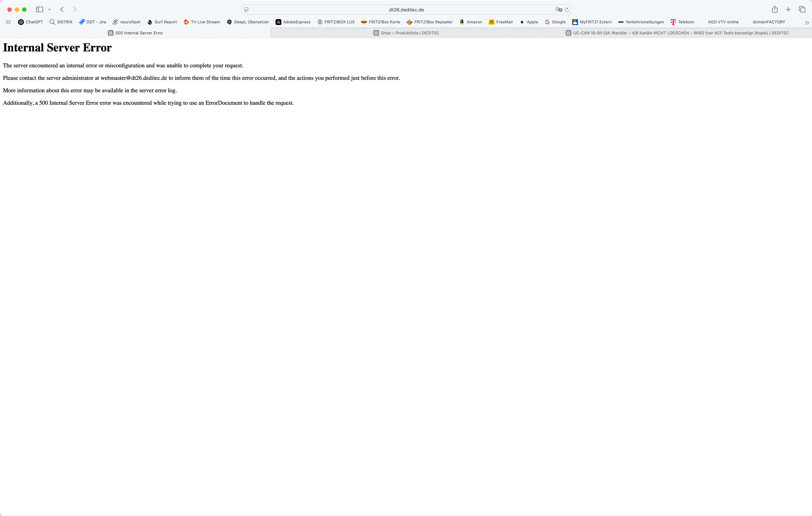This screenshot has width=812, height=516.
Task: Open the translate page icon
Action: point(559,10)
